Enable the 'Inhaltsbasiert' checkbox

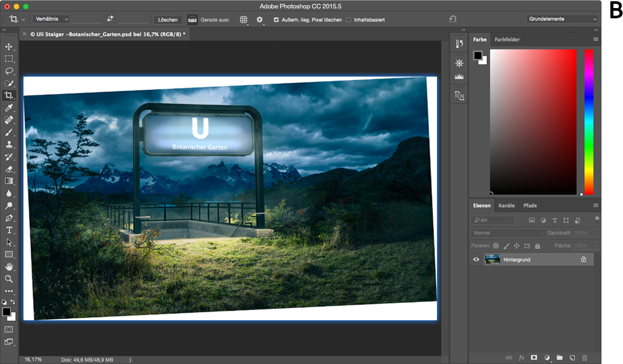click(348, 19)
